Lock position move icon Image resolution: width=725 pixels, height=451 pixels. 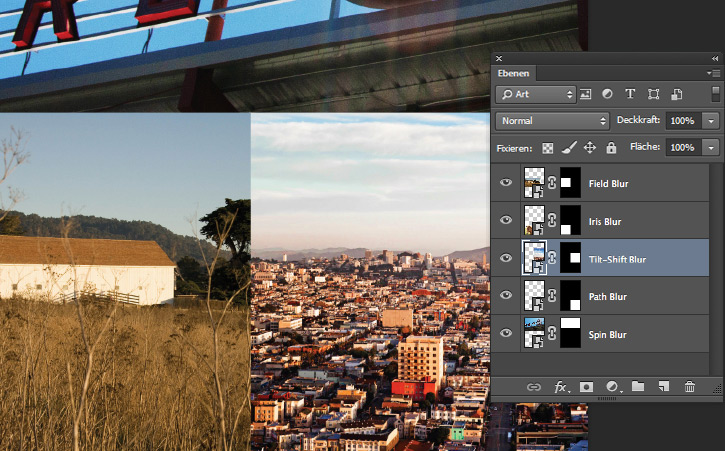590,148
